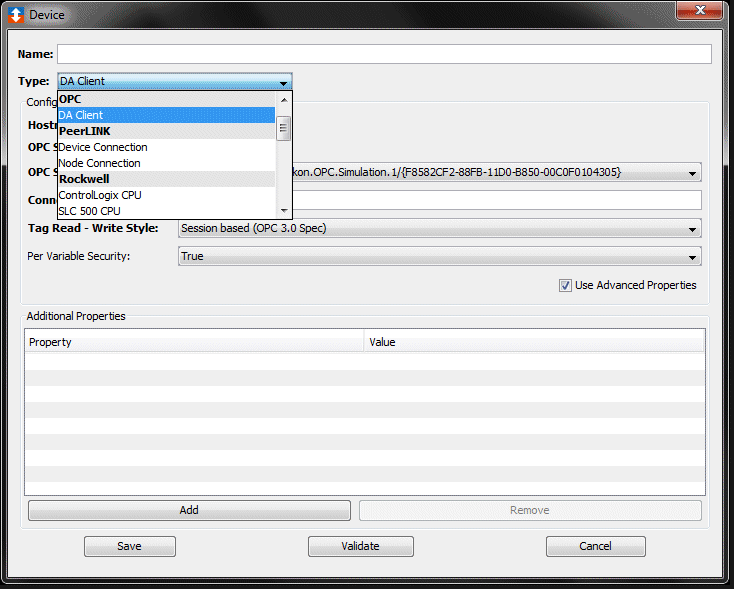Click the Save button
The image size is (734, 589).
pyautogui.click(x=129, y=546)
